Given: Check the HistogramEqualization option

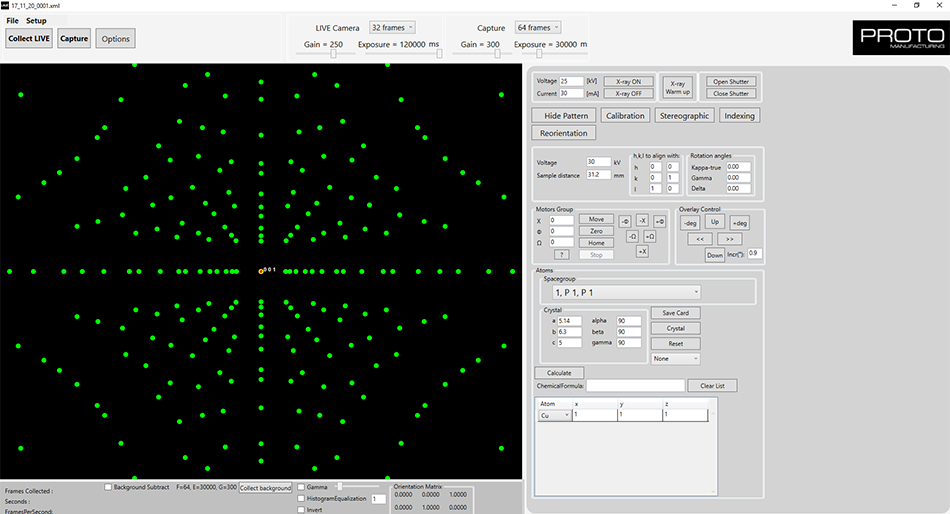Looking at the screenshot, I should click(301, 498).
